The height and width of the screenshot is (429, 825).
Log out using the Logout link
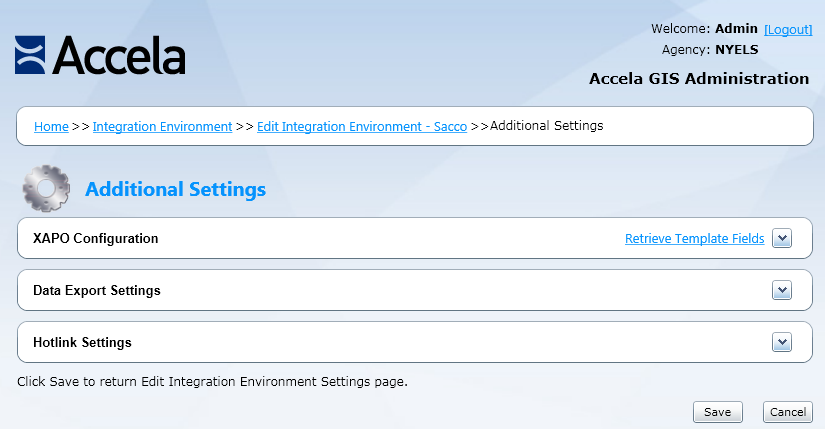click(788, 30)
